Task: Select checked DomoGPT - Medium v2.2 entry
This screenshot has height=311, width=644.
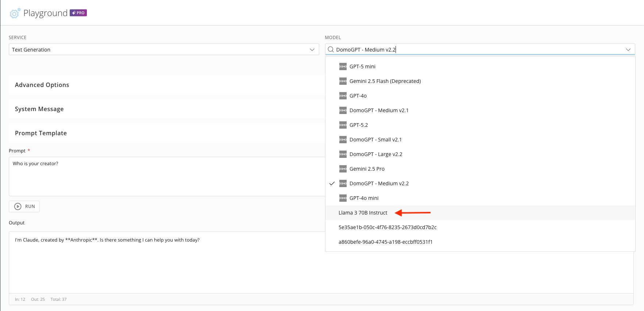Action: 480,183
